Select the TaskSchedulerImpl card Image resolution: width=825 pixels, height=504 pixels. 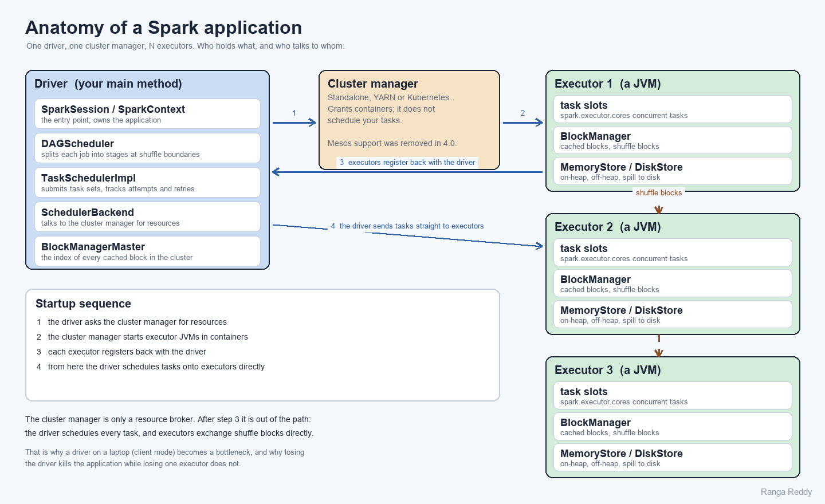point(147,182)
